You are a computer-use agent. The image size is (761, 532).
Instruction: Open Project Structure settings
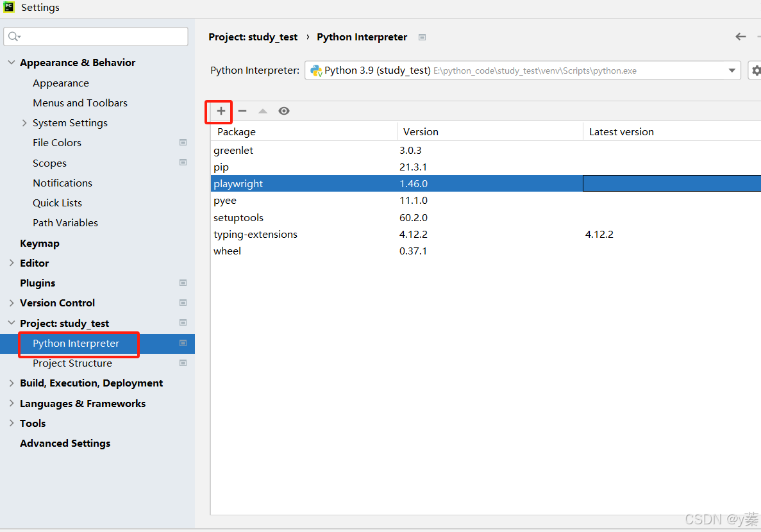72,363
